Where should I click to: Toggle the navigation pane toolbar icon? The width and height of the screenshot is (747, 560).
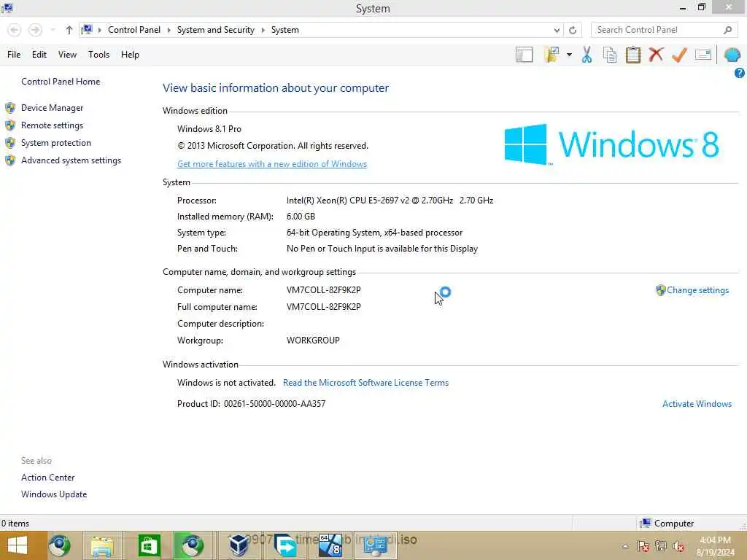tap(524, 55)
